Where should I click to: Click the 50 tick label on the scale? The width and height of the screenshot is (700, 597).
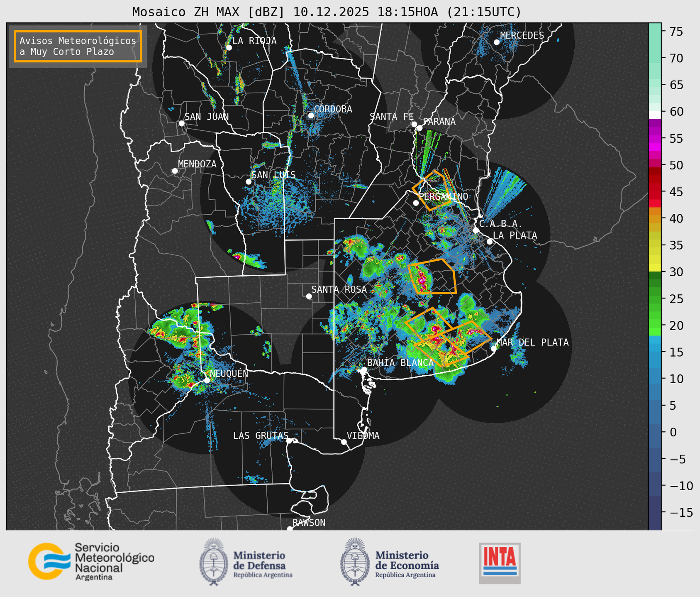pos(676,165)
